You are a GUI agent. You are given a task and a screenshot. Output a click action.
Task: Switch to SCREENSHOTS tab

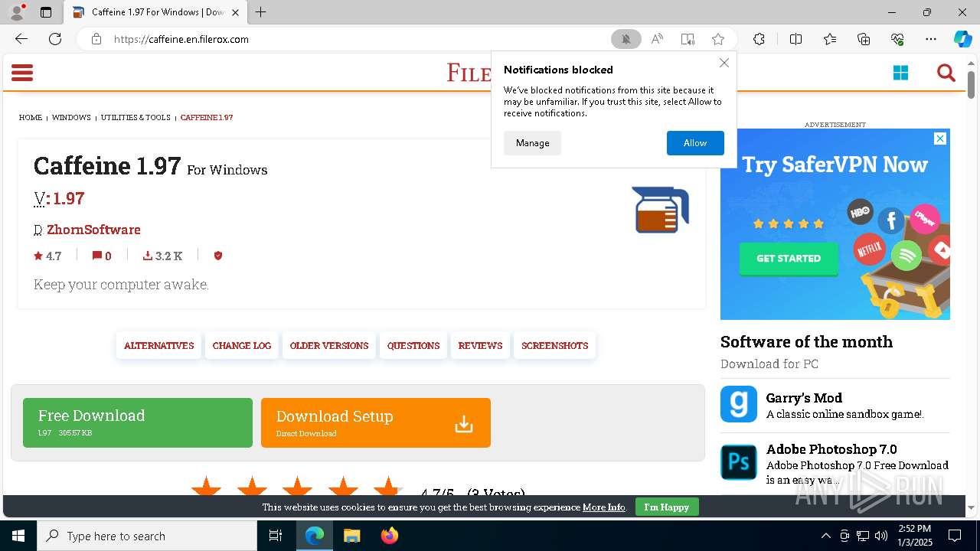(555, 346)
